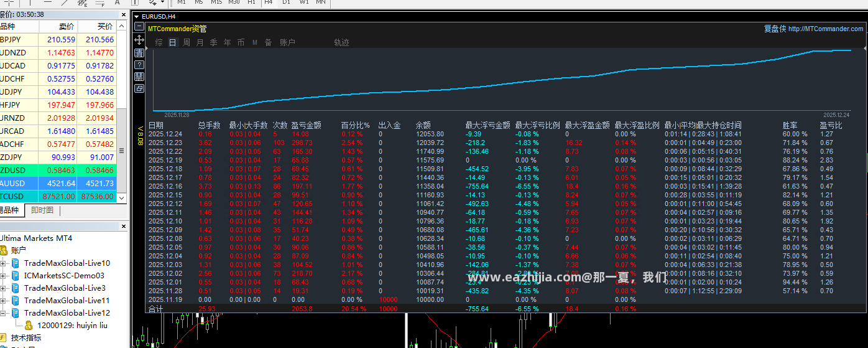Open help with the question mark icon
The image size is (868, 348).
coord(139,65)
